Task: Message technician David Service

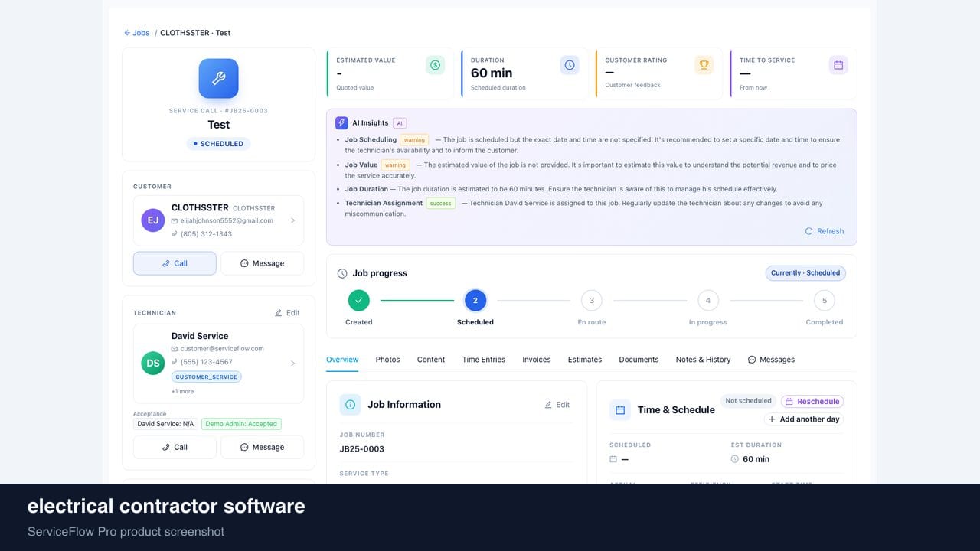Action: (262, 447)
